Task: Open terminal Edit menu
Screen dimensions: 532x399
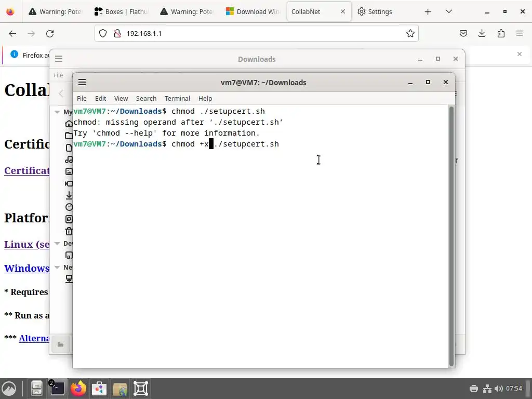Action: tap(100, 98)
